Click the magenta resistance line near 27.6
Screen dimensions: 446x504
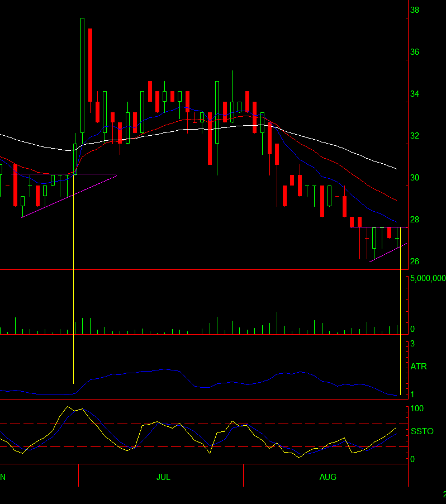click(379, 227)
